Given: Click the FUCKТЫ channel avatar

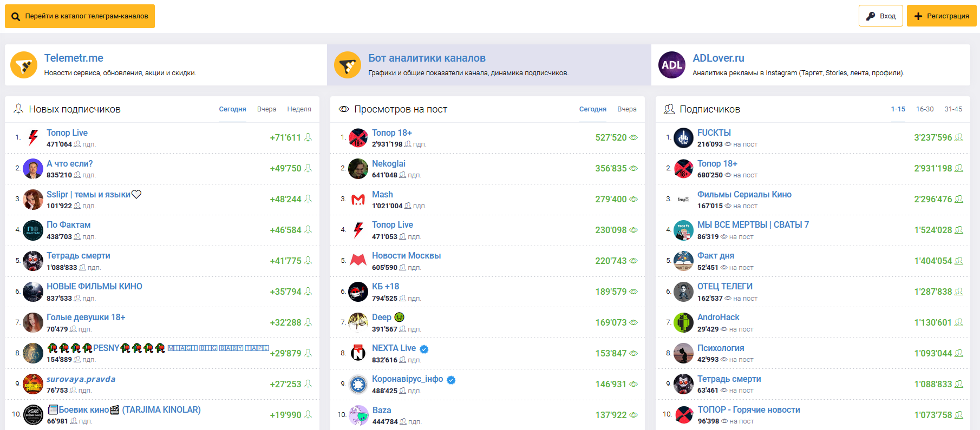Looking at the screenshot, I should pyautogui.click(x=684, y=138).
